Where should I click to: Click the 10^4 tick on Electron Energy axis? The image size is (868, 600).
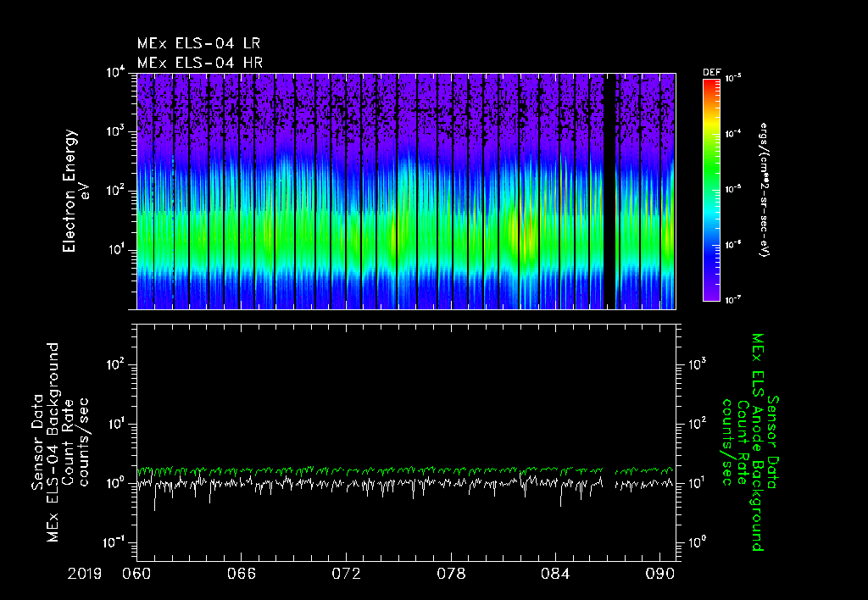[x=117, y=74]
